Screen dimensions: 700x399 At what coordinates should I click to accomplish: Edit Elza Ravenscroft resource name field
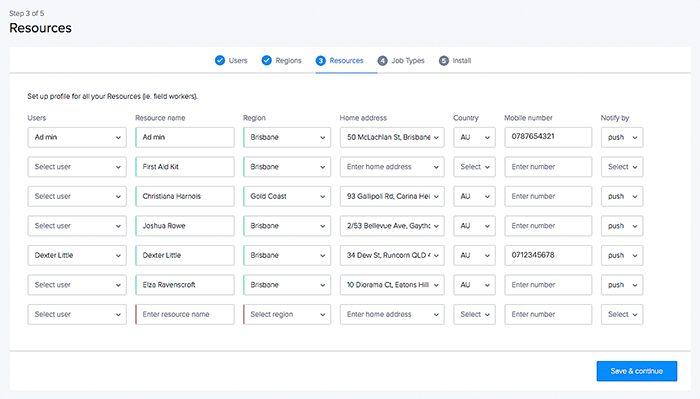185,284
